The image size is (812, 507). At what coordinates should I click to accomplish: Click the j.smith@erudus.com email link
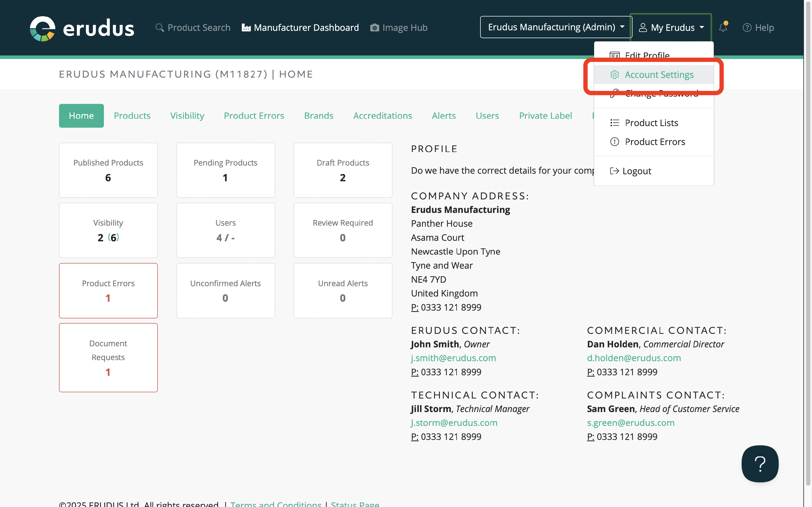tap(453, 358)
